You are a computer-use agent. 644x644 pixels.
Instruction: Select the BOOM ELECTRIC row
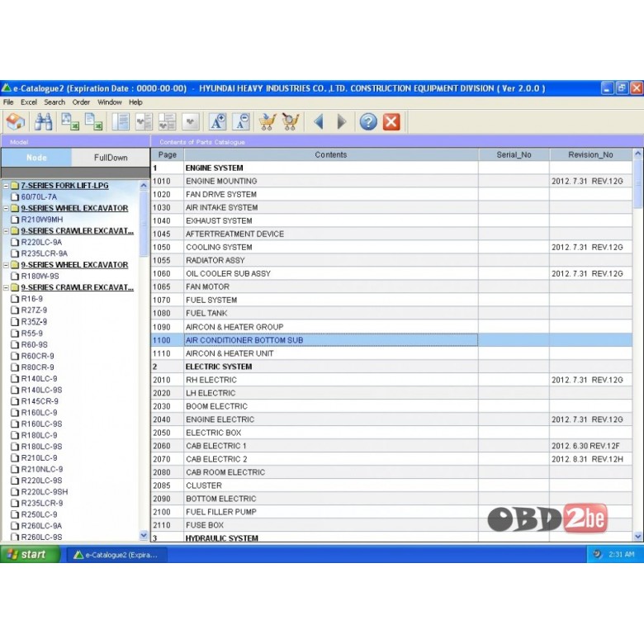391,406
